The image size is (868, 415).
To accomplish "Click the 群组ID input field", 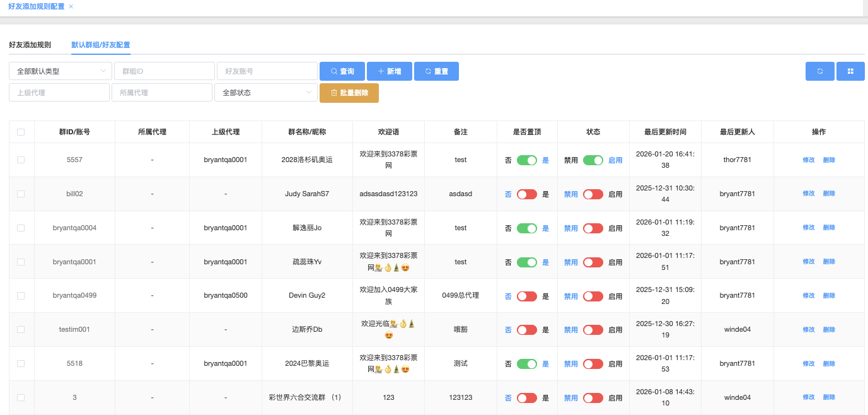I will pos(165,71).
